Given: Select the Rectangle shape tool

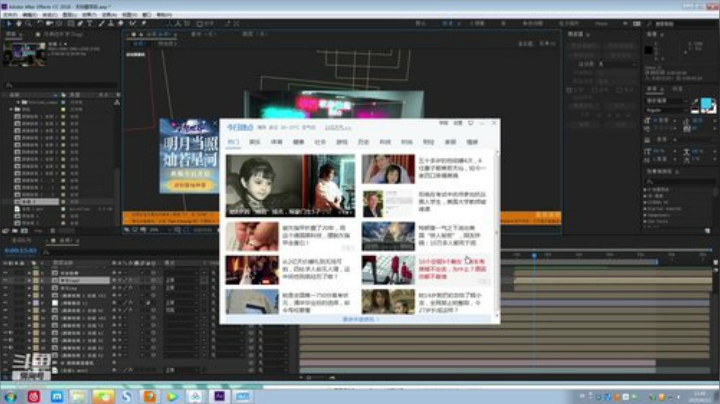Looking at the screenshot, I should tap(70, 23).
